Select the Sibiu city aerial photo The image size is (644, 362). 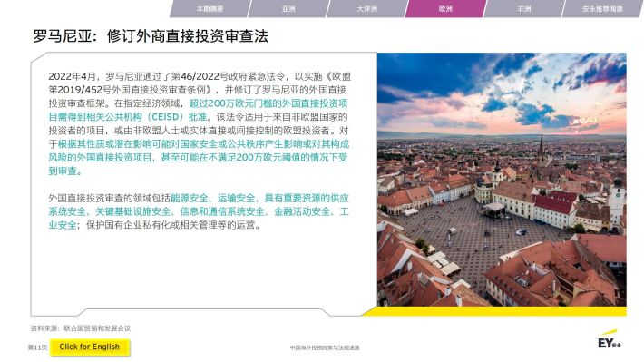502,179
